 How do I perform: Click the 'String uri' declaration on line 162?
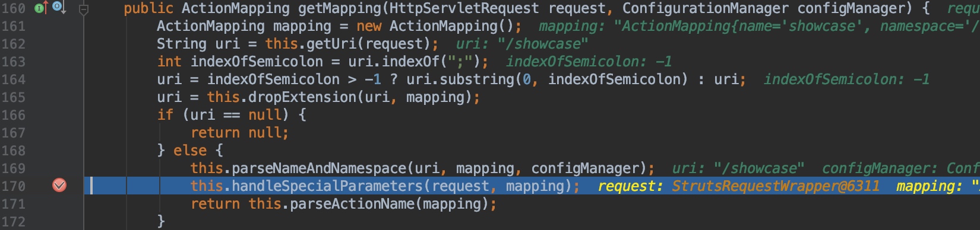[x=198, y=44]
